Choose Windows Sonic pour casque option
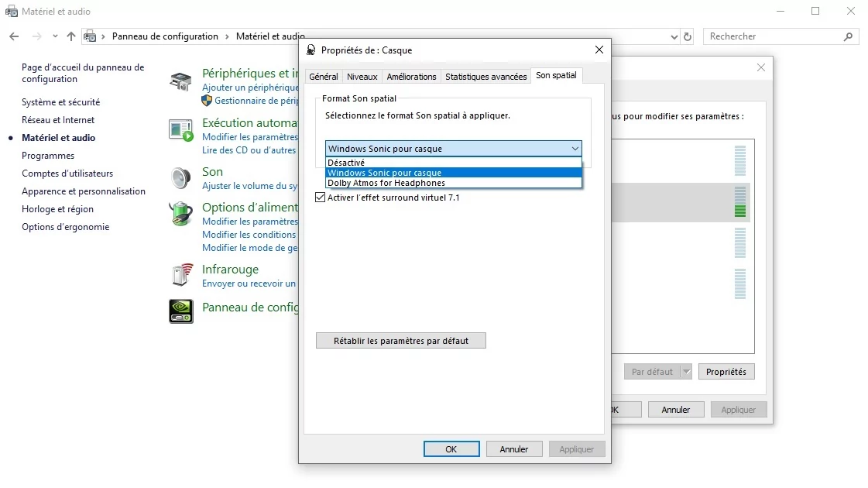Screen dimensions: 868x488 coord(454,173)
